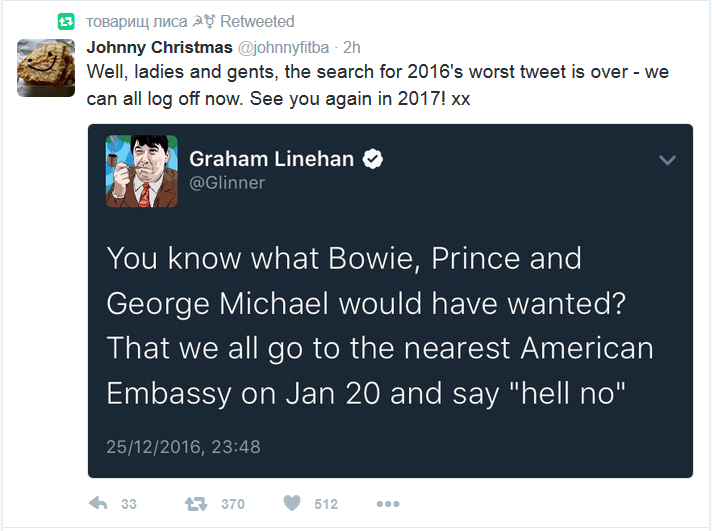
Task: Click the green retweet indicator icon
Action: pos(66,21)
